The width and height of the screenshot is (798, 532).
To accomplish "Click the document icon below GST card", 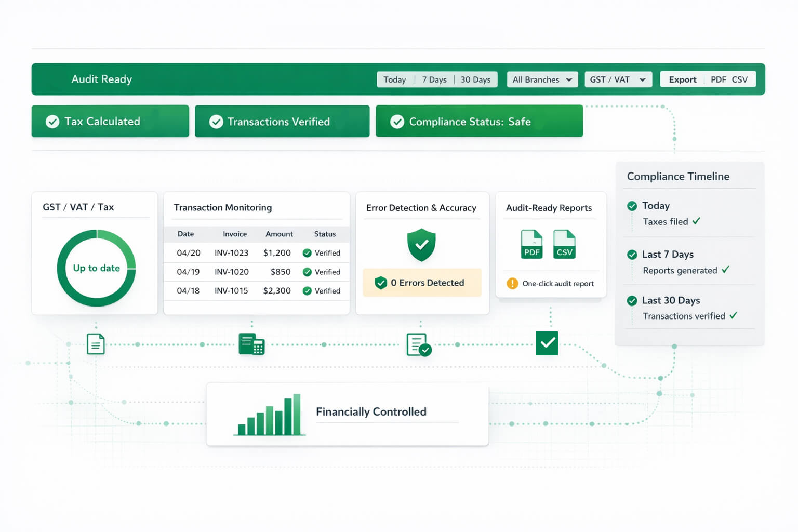I will pyautogui.click(x=96, y=344).
